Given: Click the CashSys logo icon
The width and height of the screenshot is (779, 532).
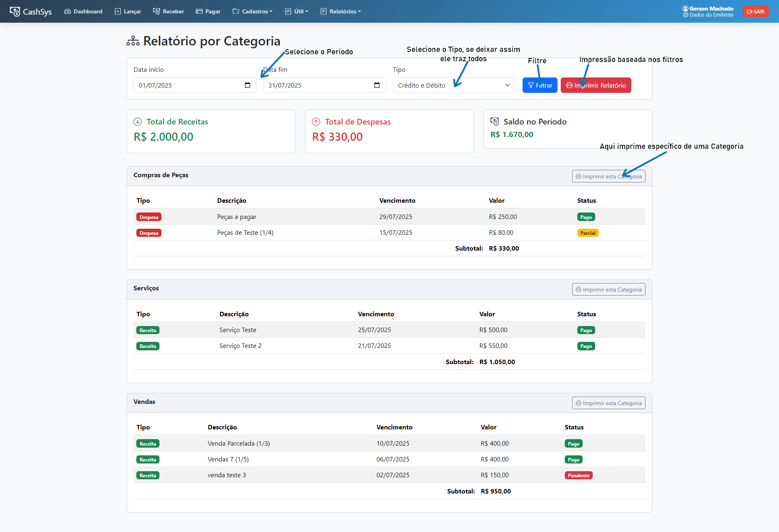Looking at the screenshot, I should 15,11.
